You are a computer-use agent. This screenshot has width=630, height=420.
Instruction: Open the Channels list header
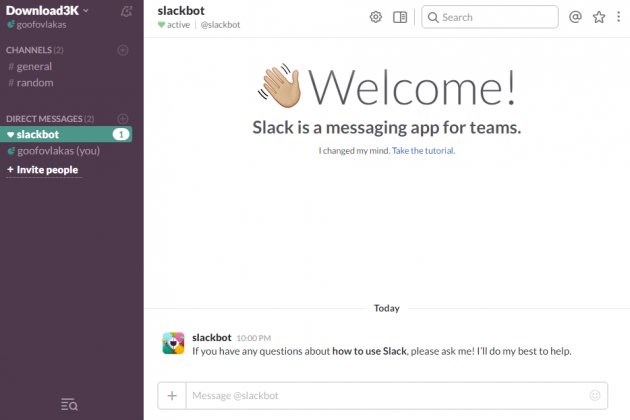29,50
